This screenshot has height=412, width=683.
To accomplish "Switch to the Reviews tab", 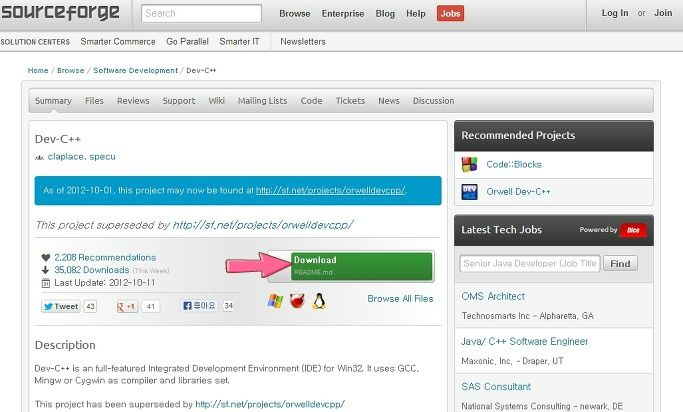I will click(x=133, y=101).
